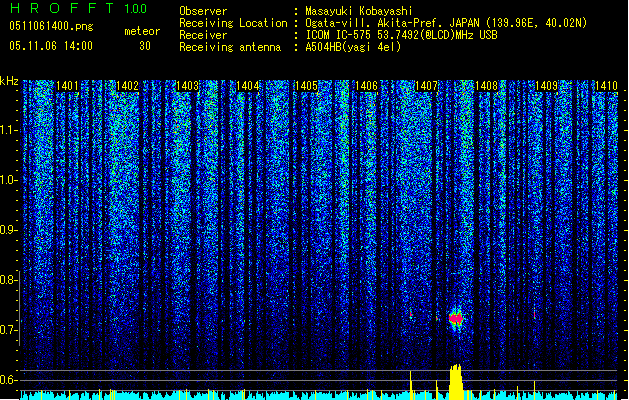This screenshot has height=400, width=629.
Task: Click observer name Masayuki Kobayashi
Action: (358, 11)
